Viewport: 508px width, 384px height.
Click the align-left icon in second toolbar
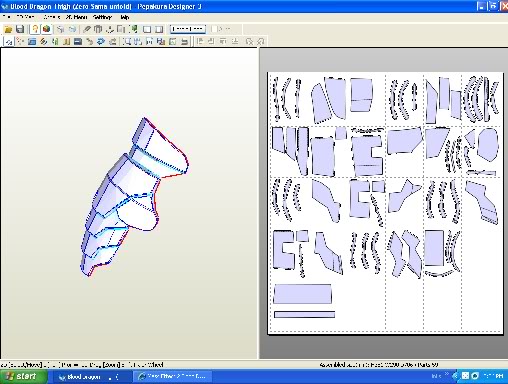200,42
